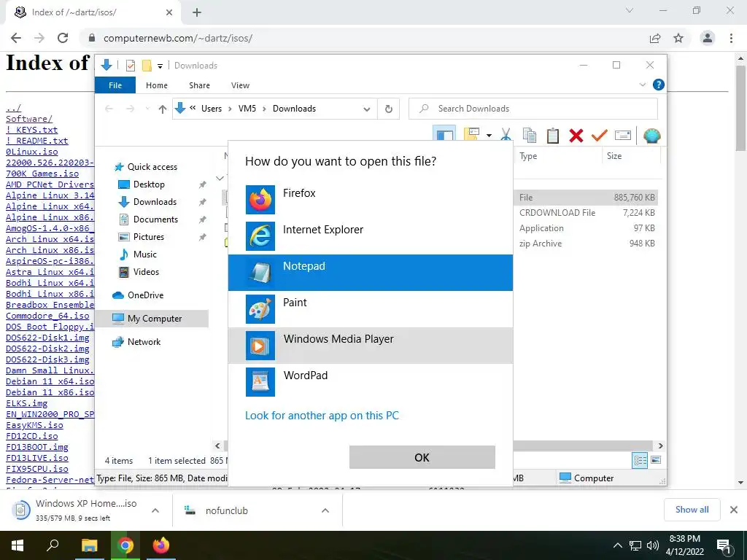Open a new Chrome tab

[197, 12]
